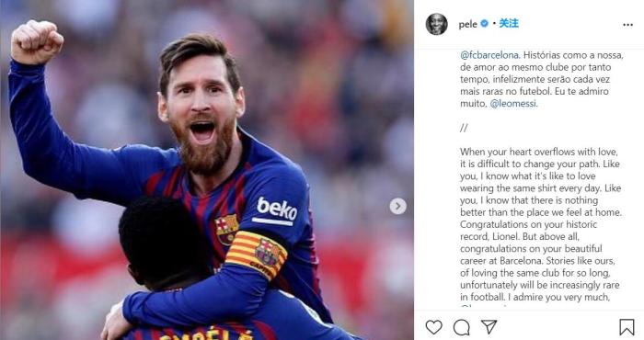Click the main post photo
Screen dimensions: 644x340
click(207, 170)
